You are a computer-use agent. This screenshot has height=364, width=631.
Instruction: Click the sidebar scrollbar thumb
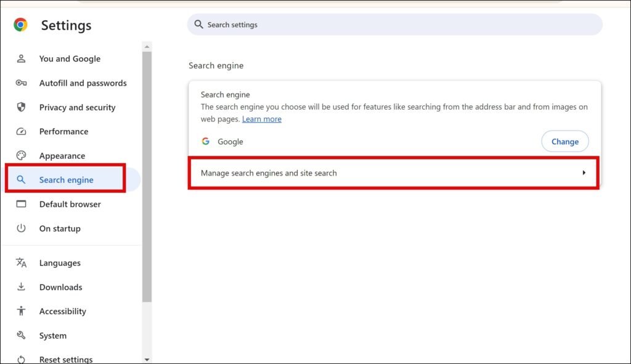(x=147, y=177)
